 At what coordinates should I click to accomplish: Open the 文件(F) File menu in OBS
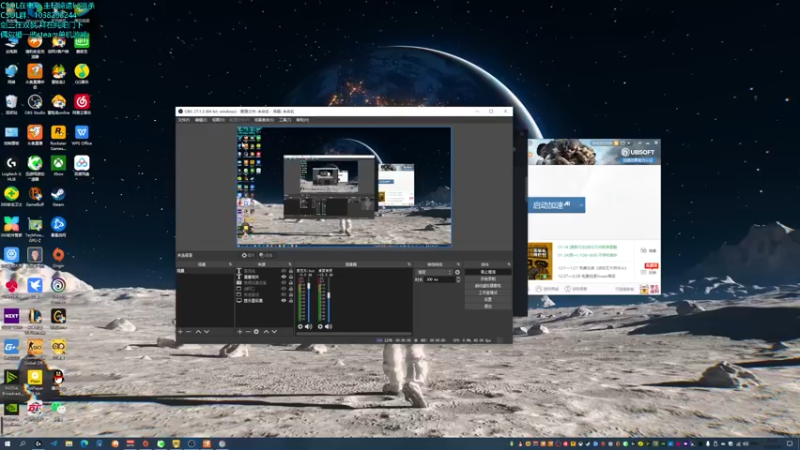[184, 120]
